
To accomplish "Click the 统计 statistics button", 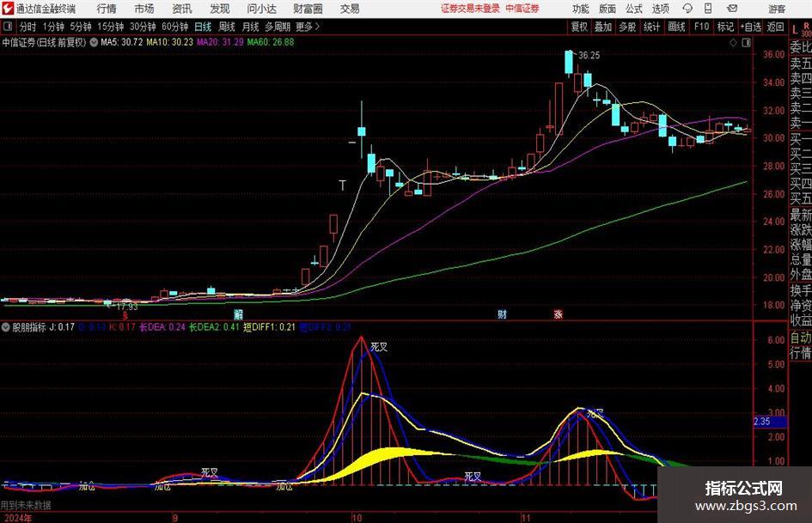I will click(x=651, y=27).
